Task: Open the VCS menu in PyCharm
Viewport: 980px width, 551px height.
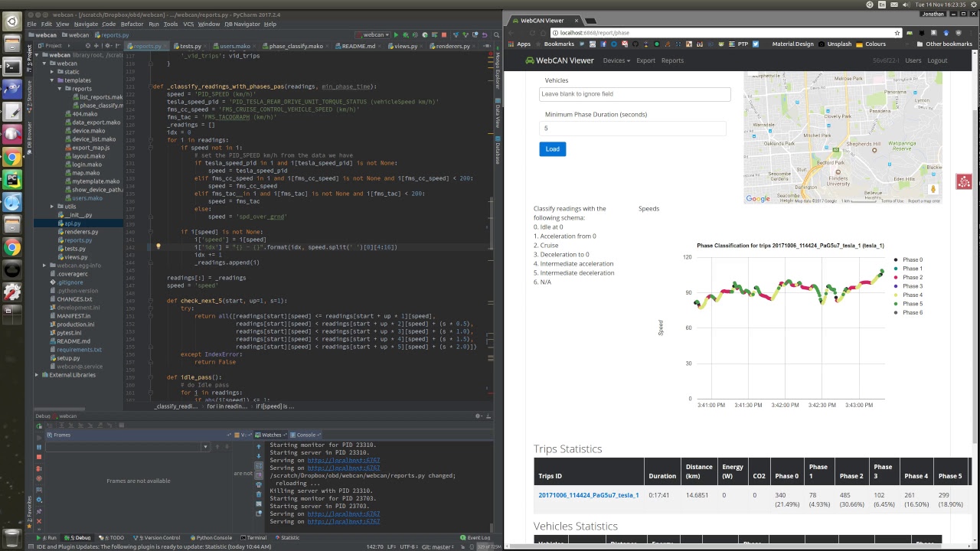Action: click(x=188, y=24)
